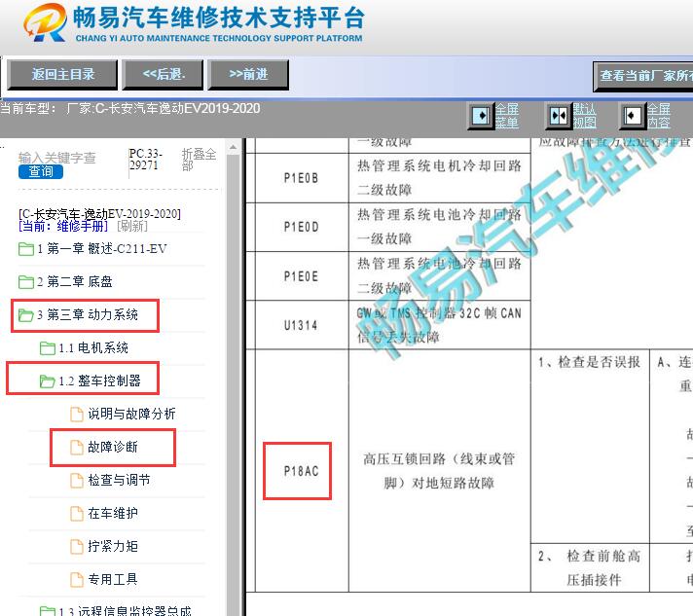Click fault code P1E0E cell
Viewport: 693px width, 616px height.
[x=301, y=276]
